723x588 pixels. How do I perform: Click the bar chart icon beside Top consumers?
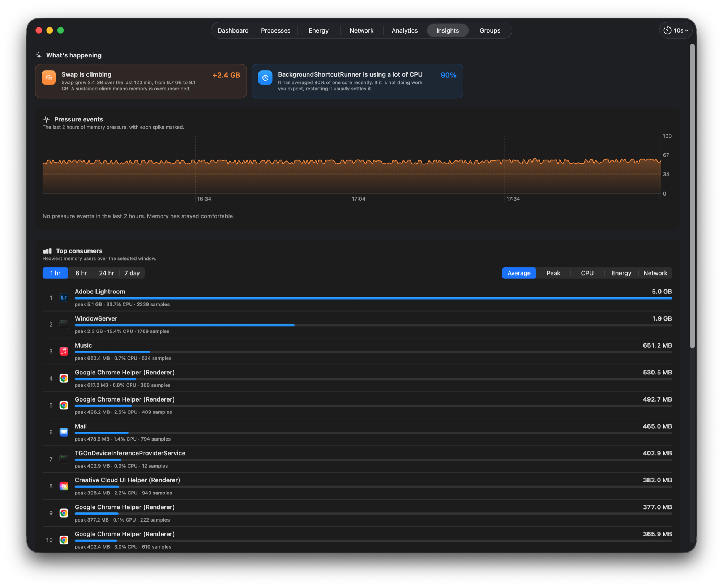[47, 251]
